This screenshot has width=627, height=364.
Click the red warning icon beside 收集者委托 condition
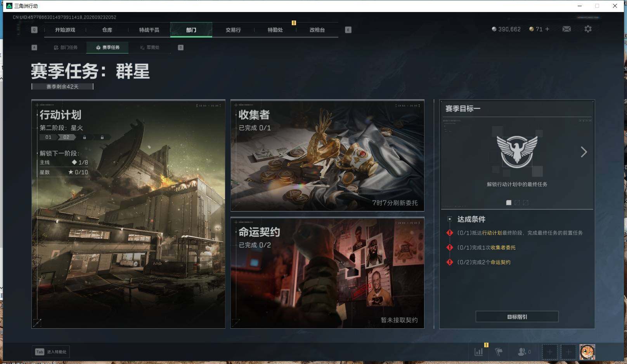[450, 247]
